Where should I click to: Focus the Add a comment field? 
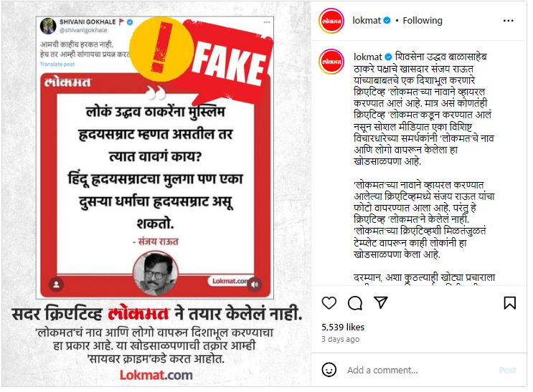419,370
